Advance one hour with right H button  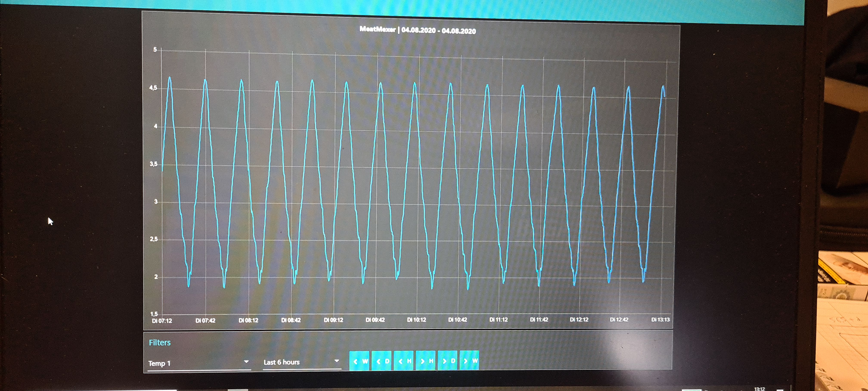pyautogui.click(x=426, y=361)
